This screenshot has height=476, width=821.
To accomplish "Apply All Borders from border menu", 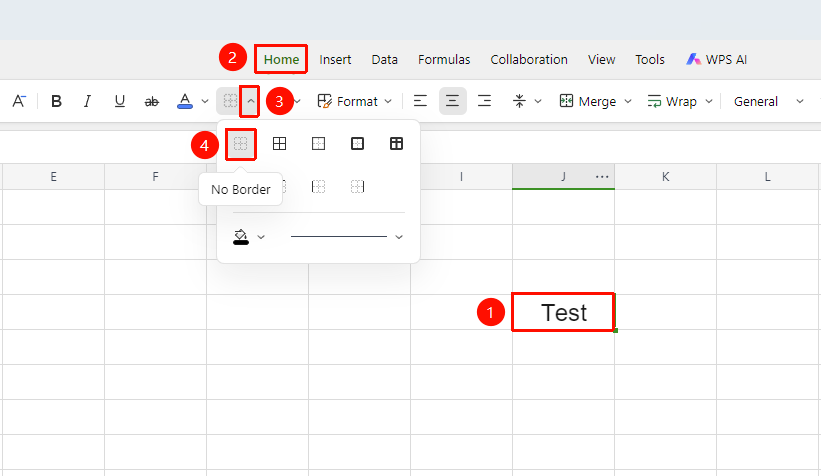I will click(280, 143).
